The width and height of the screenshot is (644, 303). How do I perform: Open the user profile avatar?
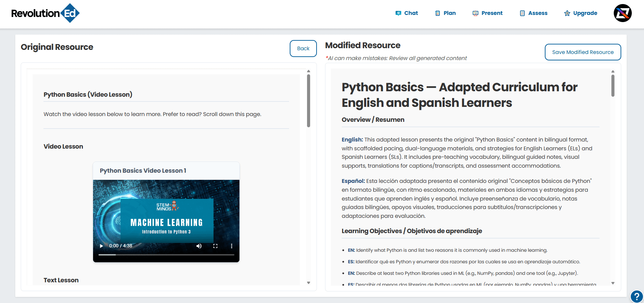pos(622,13)
